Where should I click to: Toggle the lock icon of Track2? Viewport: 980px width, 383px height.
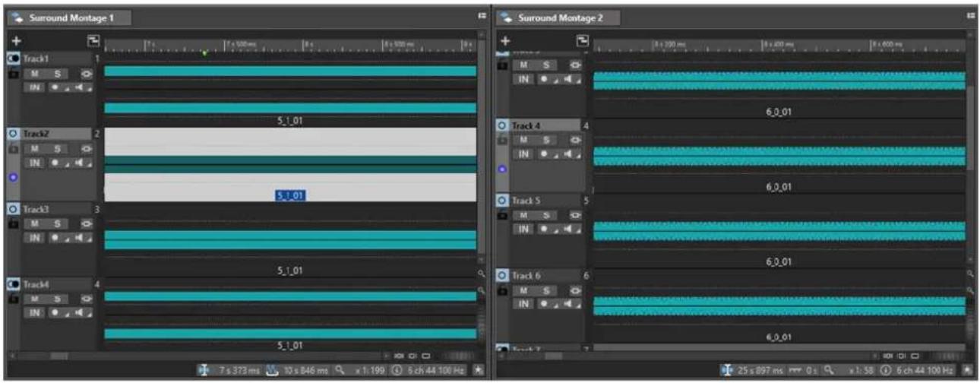tap(13, 149)
